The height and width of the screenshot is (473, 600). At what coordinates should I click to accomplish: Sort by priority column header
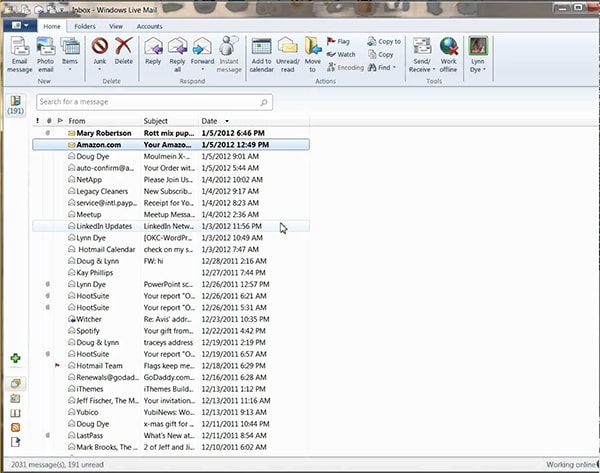[37, 121]
